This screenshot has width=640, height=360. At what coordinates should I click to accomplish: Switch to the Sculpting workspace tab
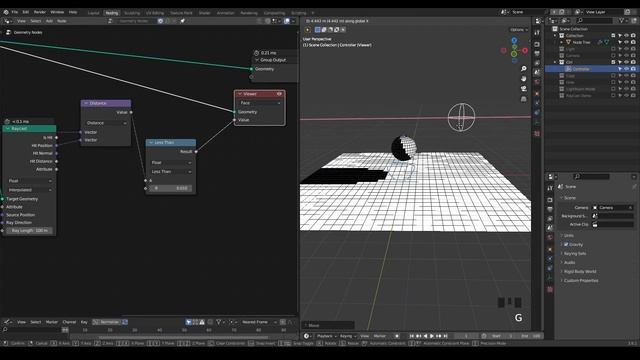point(131,13)
